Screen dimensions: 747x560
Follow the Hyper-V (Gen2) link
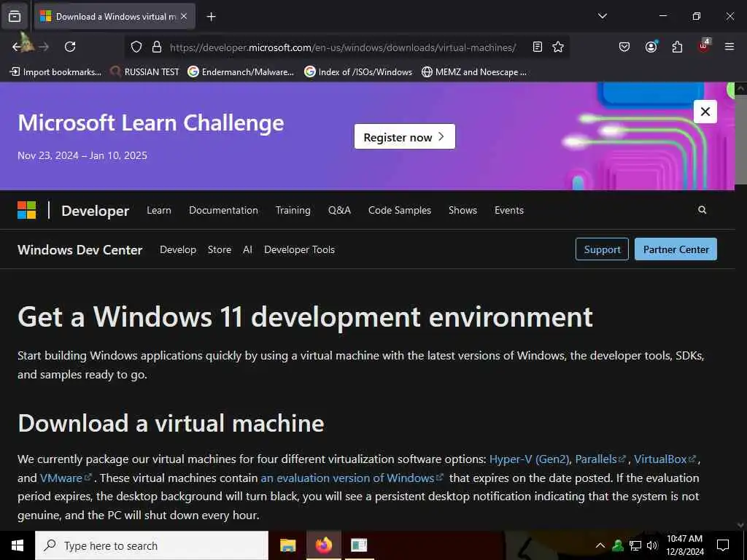click(x=530, y=459)
